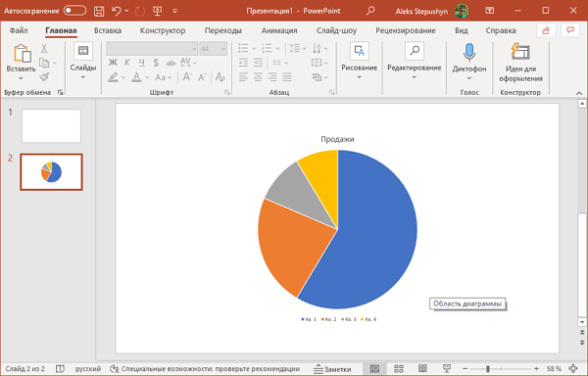Open the change case Aa dropdown

[x=163, y=77]
